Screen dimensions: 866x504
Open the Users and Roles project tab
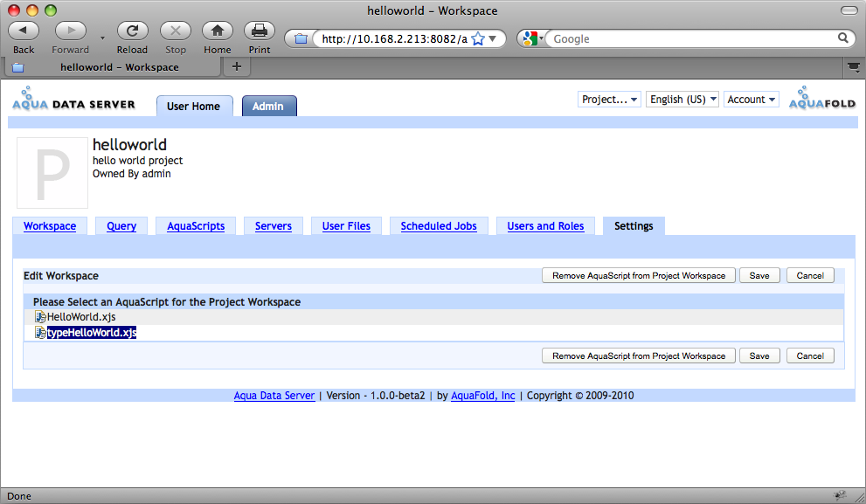545,226
